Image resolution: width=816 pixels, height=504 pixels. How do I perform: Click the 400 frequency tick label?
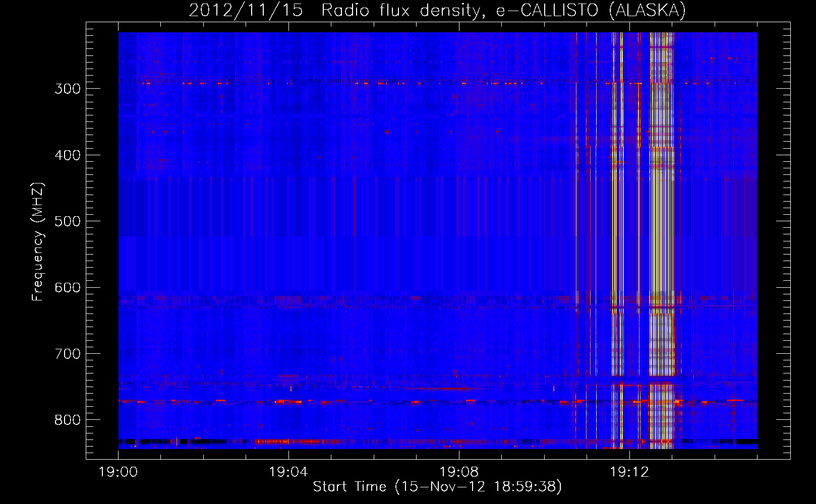[68, 155]
